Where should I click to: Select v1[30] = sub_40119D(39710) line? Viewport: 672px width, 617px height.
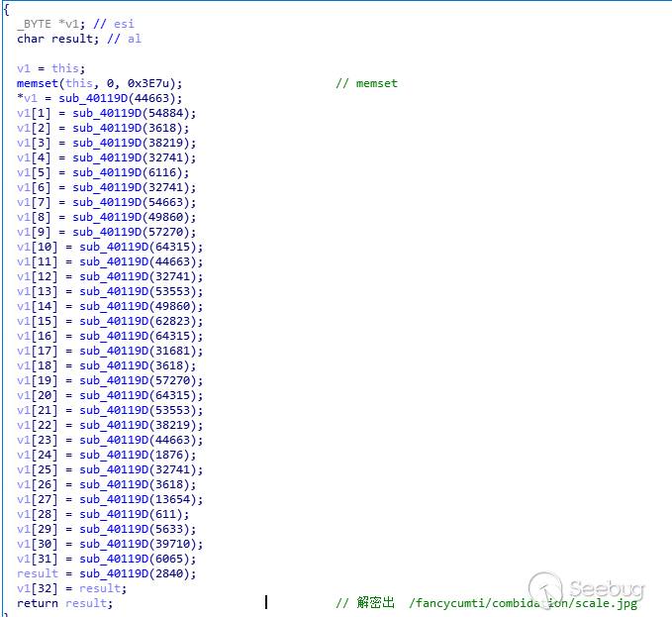point(110,544)
